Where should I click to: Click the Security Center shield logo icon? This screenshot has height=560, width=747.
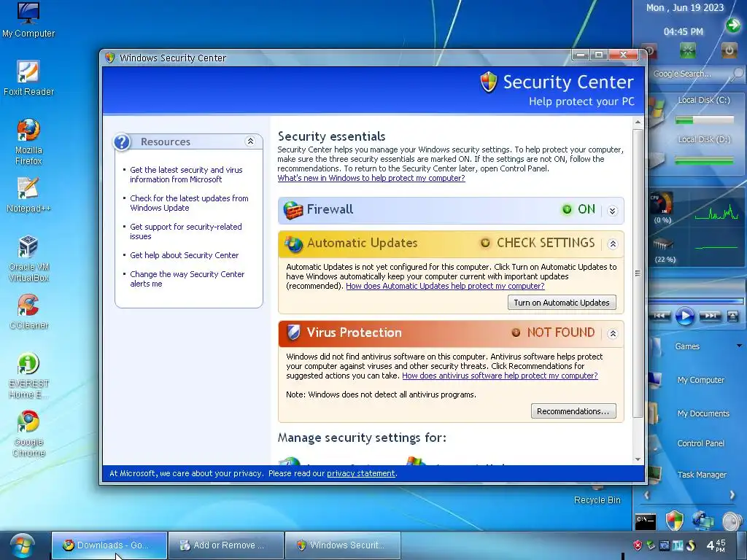[x=488, y=82]
